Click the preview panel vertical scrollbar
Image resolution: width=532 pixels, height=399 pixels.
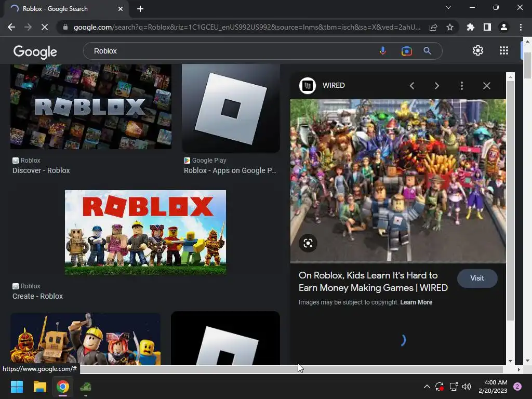[x=510, y=200]
